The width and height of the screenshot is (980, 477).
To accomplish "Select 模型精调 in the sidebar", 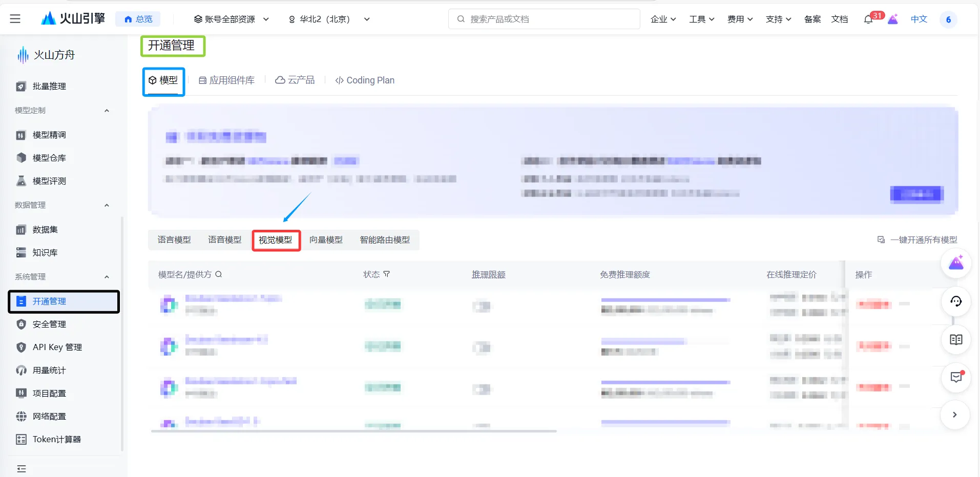I will click(x=49, y=135).
